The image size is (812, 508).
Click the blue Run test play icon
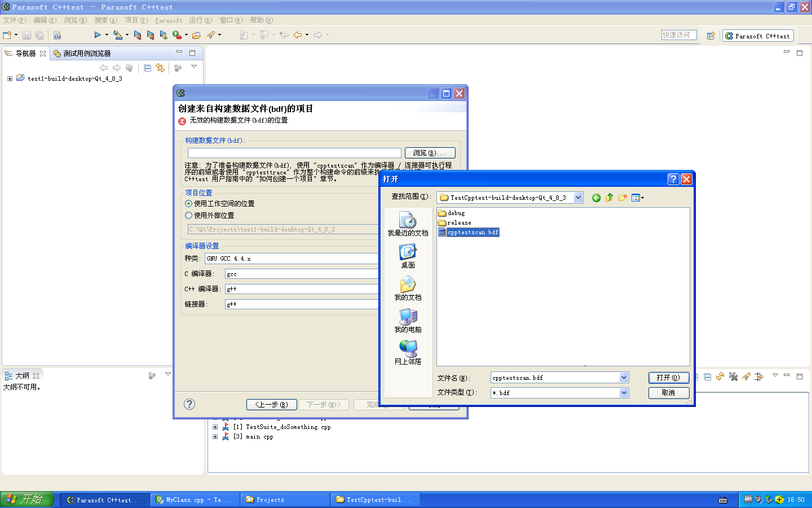(98, 35)
